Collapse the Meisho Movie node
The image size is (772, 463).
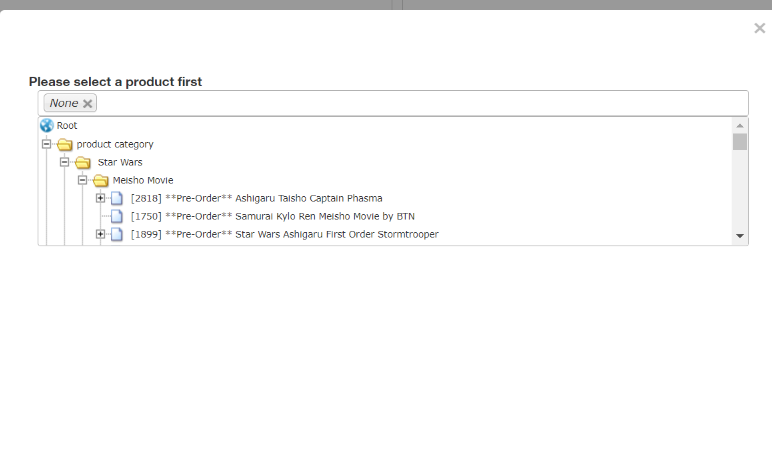[x=82, y=180]
